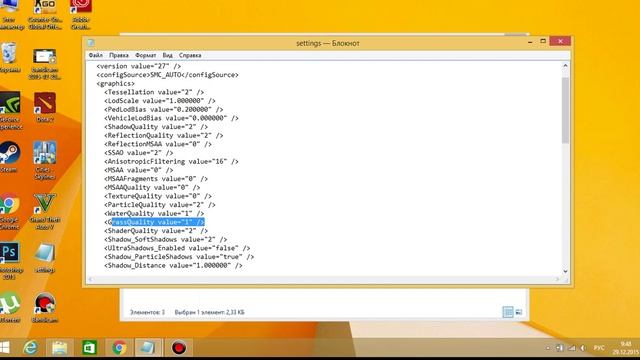Click the line '<WaterQuality value="1" />'
This screenshot has height=360, width=640.
coord(154,213)
